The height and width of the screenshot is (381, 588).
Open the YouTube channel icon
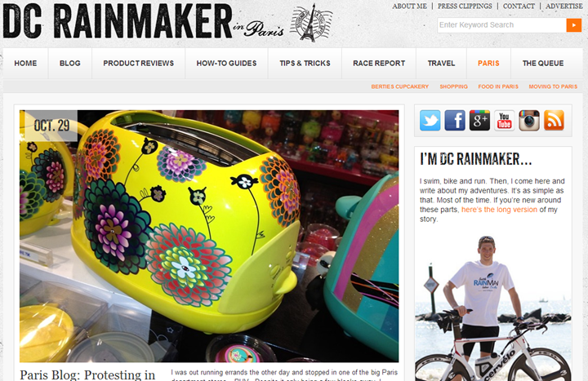click(x=505, y=121)
